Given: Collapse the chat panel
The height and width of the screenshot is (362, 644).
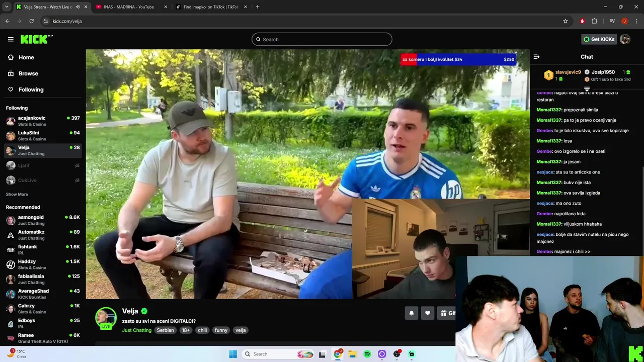Looking at the screenshot, I should point(536,57).
